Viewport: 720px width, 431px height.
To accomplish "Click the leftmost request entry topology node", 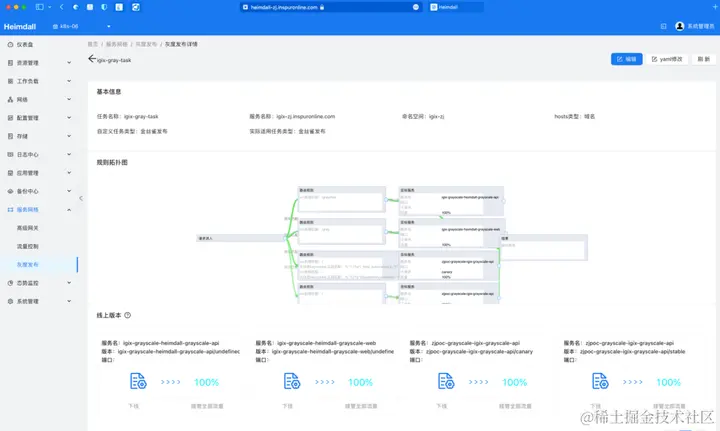I will click(242, 238).
